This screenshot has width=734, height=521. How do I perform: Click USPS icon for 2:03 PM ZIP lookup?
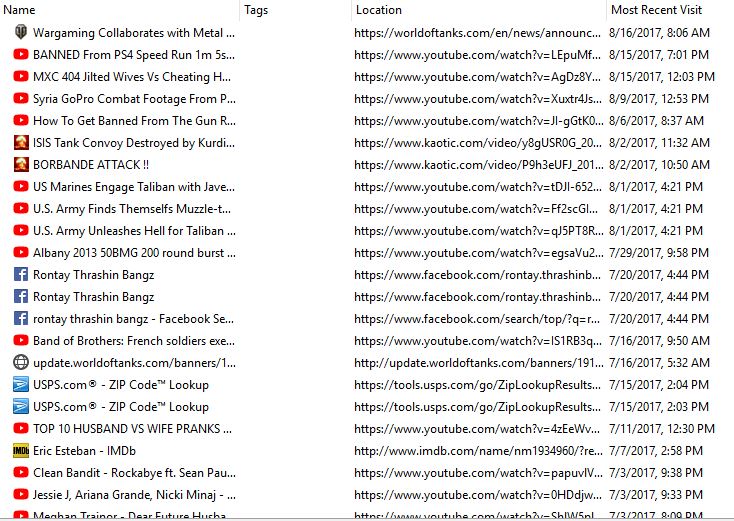point(21,406)
